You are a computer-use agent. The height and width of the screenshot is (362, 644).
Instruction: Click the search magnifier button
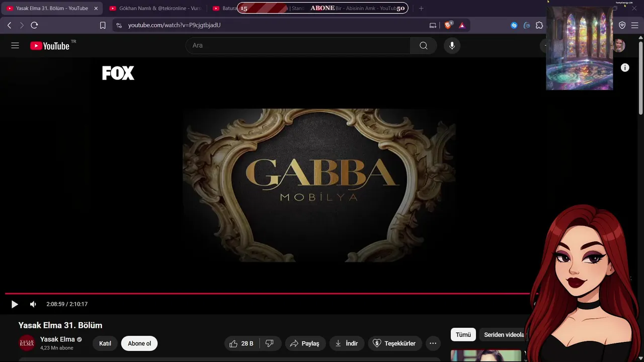[424, 46]
